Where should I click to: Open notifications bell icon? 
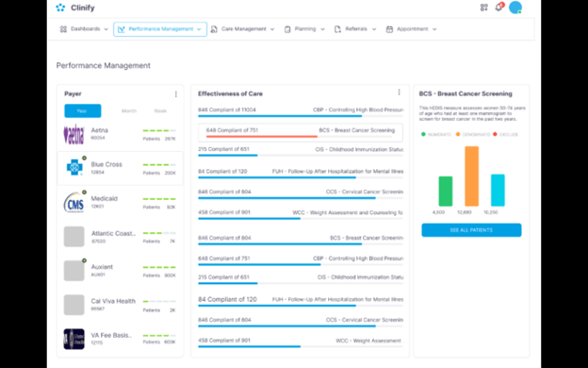498,8
